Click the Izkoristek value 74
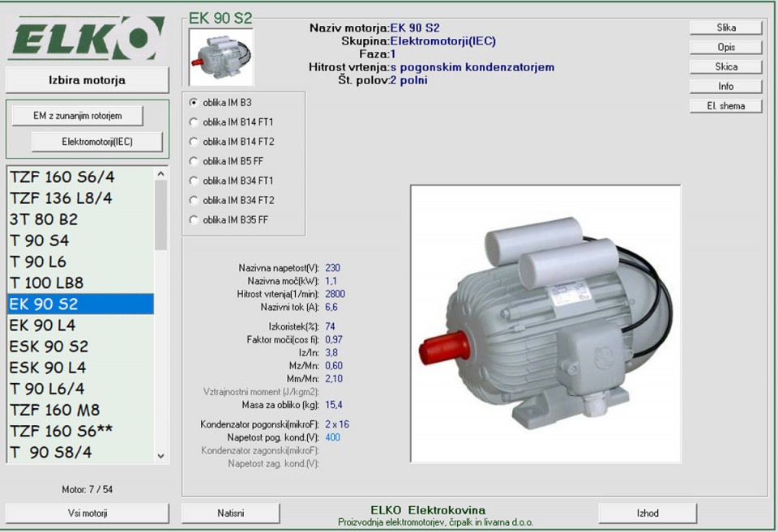This screenshot has width=778, height=532. [330, 327]
